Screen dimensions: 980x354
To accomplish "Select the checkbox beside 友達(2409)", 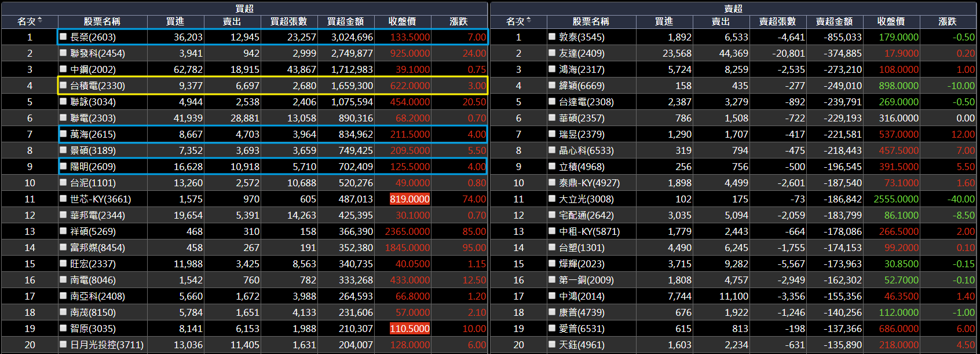I will coord(553,53).
